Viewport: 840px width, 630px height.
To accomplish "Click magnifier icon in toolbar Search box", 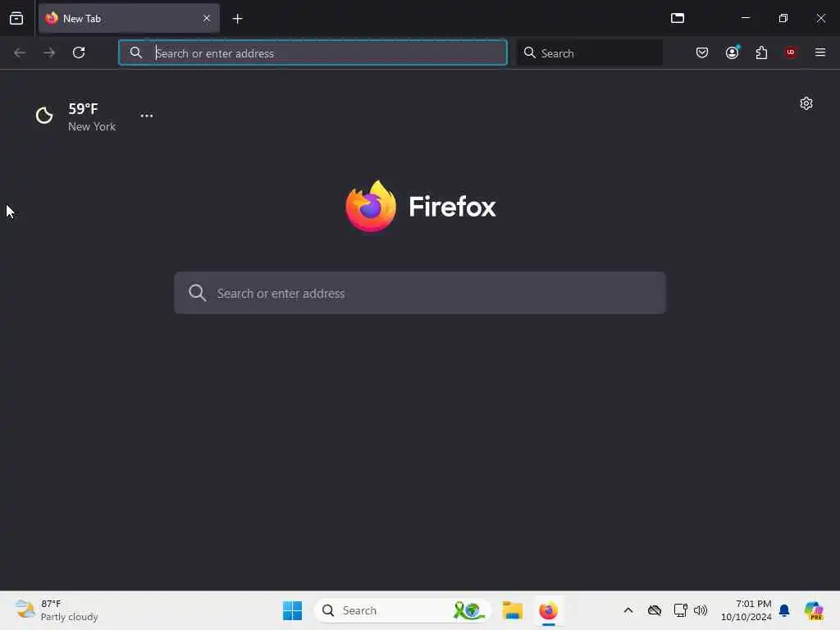I will (529, 52).
